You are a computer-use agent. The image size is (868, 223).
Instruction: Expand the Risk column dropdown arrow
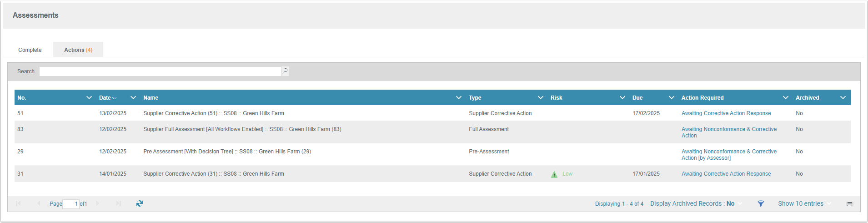622,97
